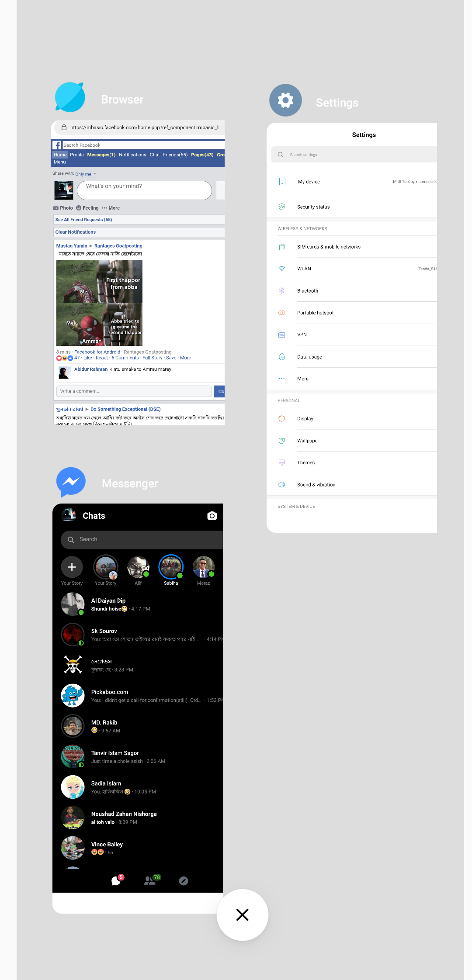Add a new story with plus icon

coord(72,567)
